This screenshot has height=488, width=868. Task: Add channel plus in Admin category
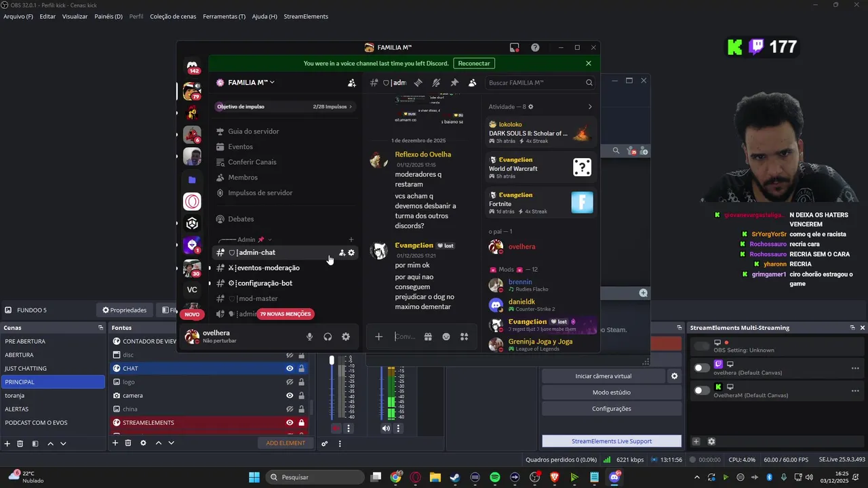tap(351, 239)
